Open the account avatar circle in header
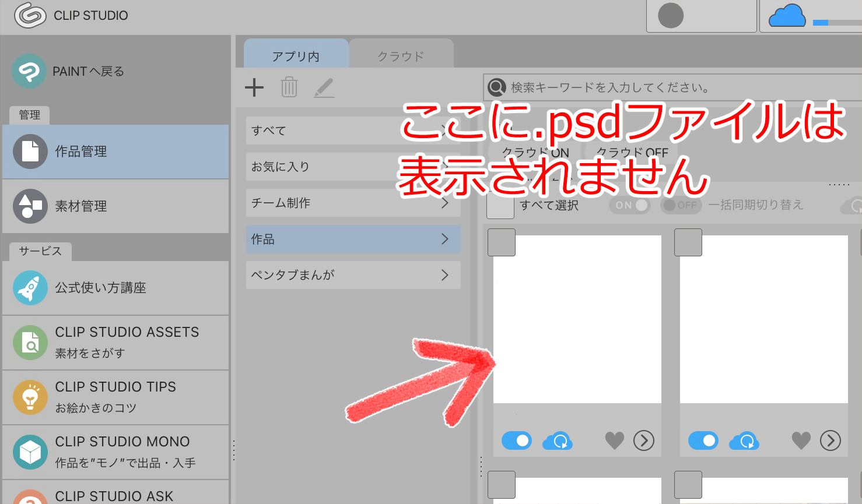The height and width of the screenshot is (504, 862). [x=671, y=16]
